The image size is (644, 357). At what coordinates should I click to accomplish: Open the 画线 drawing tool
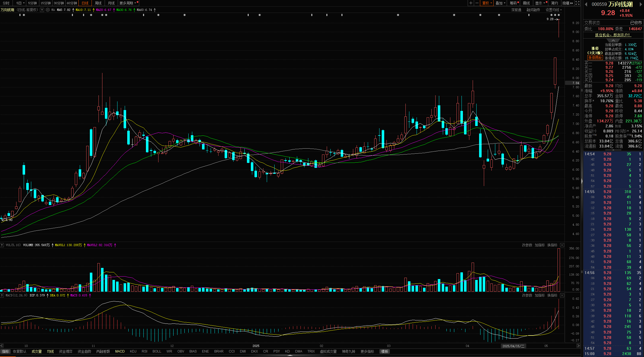coord(526,3)
